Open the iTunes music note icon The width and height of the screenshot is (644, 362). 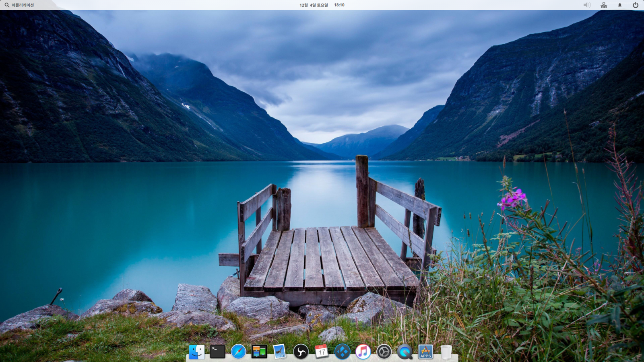pyautogui.click(x=363, y=352)
